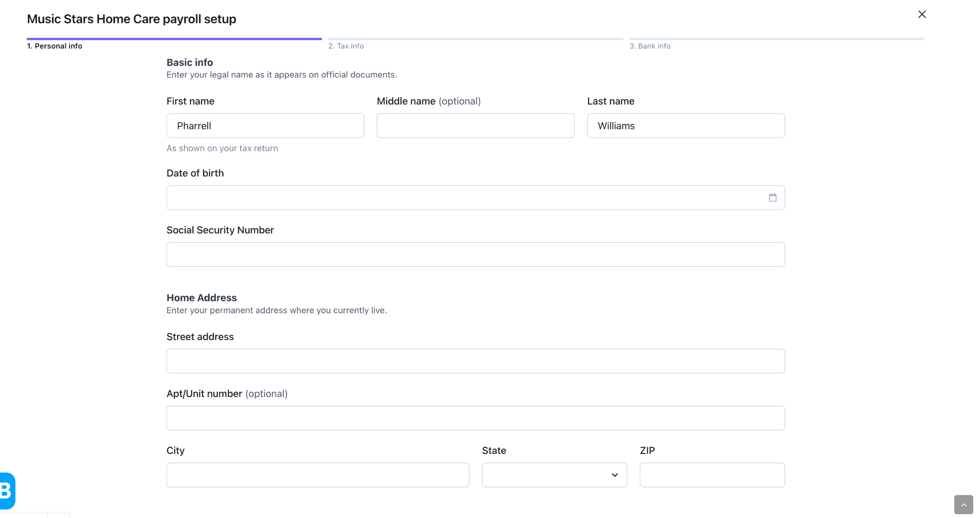Click the State dropdown chevron arrow
The height and width of the screenshot is (518, 980).
(x=614, y=475)
